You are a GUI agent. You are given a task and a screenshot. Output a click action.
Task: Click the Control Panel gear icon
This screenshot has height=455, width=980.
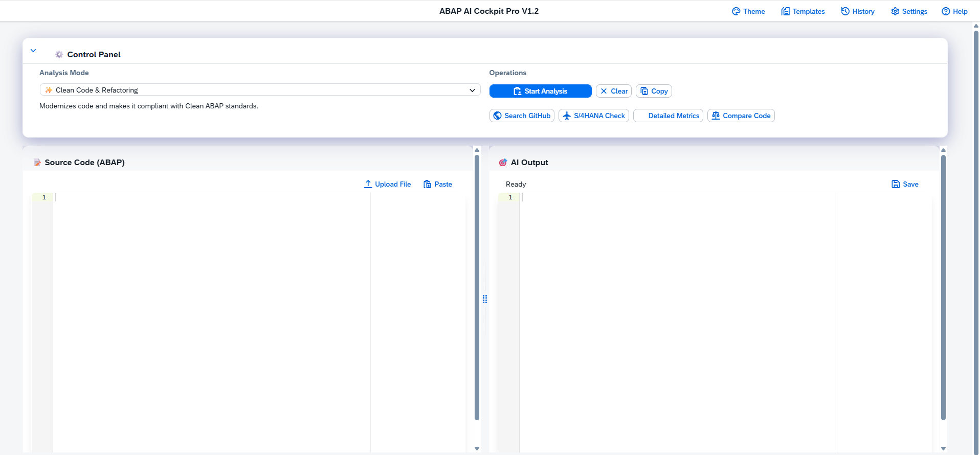pyautogui.click(x=59, y=54)
